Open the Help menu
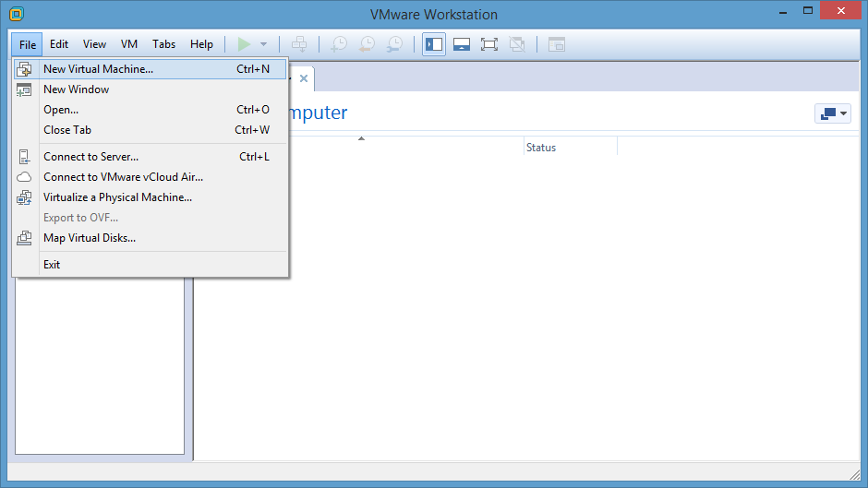868x488 pixels. 201,44
